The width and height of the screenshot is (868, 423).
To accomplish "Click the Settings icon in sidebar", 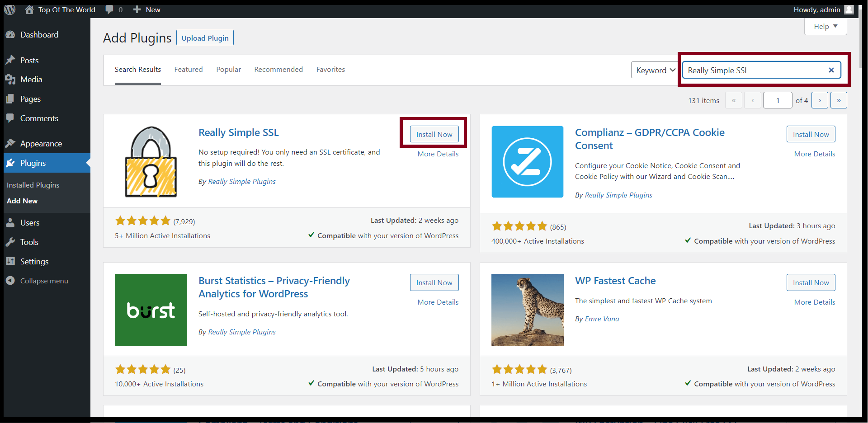I will point(10,261).
